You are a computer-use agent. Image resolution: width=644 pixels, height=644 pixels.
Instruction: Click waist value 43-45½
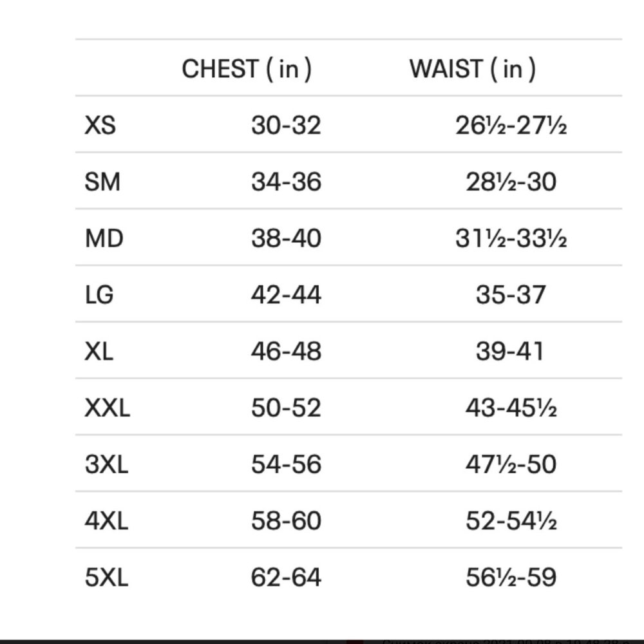point(511,408)
